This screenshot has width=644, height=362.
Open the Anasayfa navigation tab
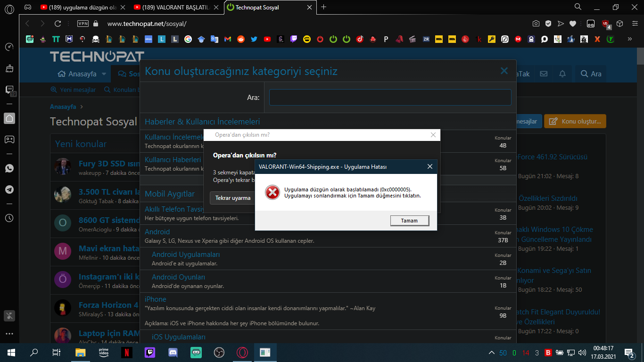pos(77,74)
